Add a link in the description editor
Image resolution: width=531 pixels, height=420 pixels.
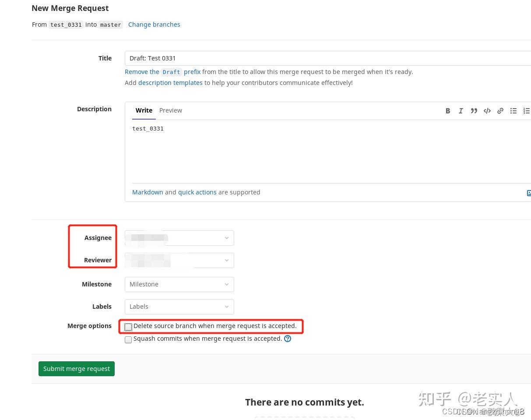pyautogui.click(x=500, y=111)
